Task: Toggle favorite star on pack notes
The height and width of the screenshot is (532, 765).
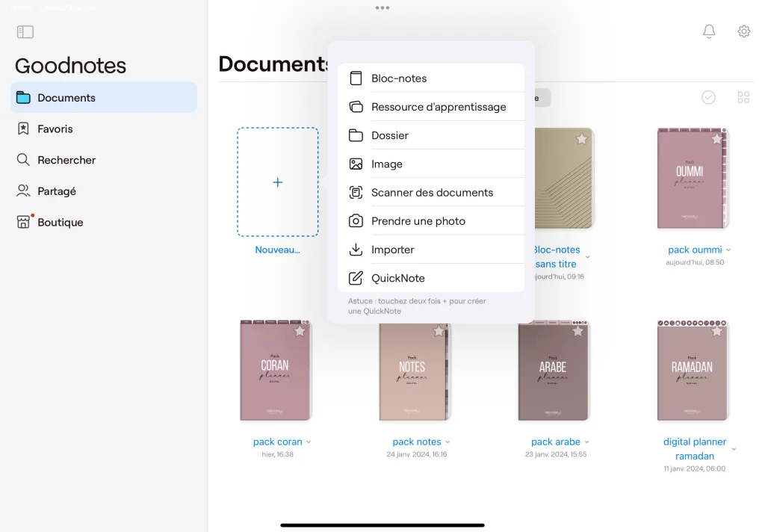Action: (439, 332)
